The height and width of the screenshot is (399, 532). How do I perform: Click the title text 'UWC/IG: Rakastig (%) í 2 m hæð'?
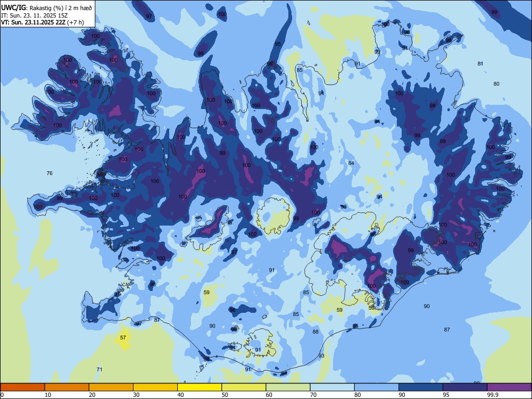click(46, 7)
